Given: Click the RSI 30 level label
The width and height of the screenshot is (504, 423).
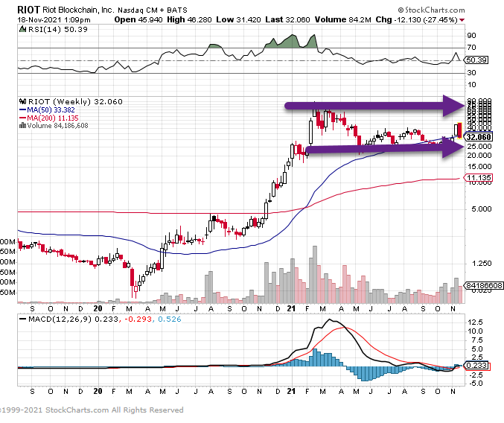Looking at the screenshot, I should (471, 73).
